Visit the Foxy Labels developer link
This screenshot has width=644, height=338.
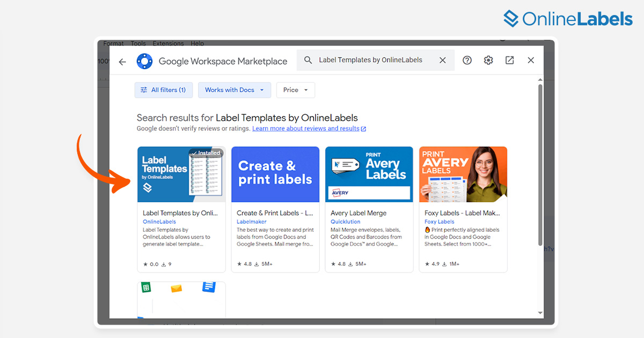[x=440, y=222]
